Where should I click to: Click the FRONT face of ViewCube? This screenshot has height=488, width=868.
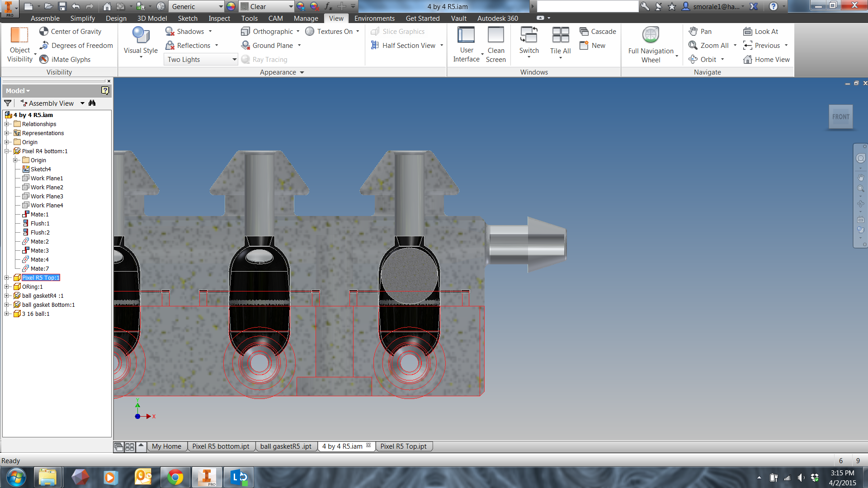[x=840, y=117]
